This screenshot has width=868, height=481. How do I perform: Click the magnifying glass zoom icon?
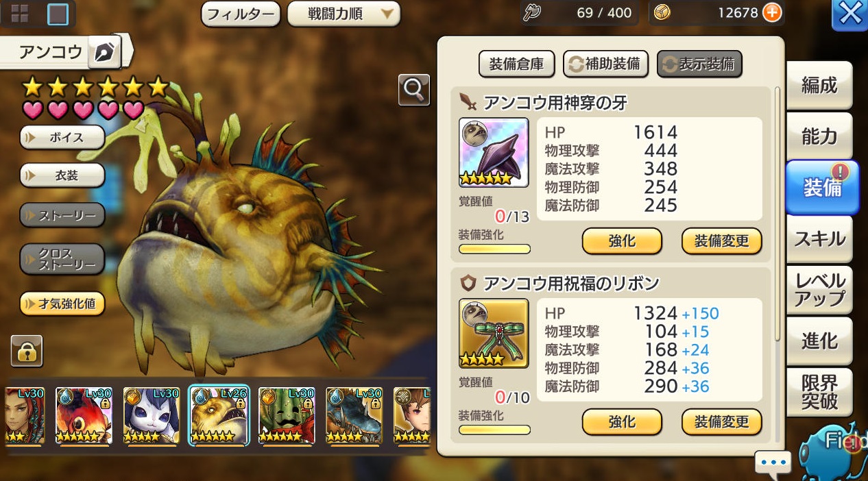(x=414, y=89)
